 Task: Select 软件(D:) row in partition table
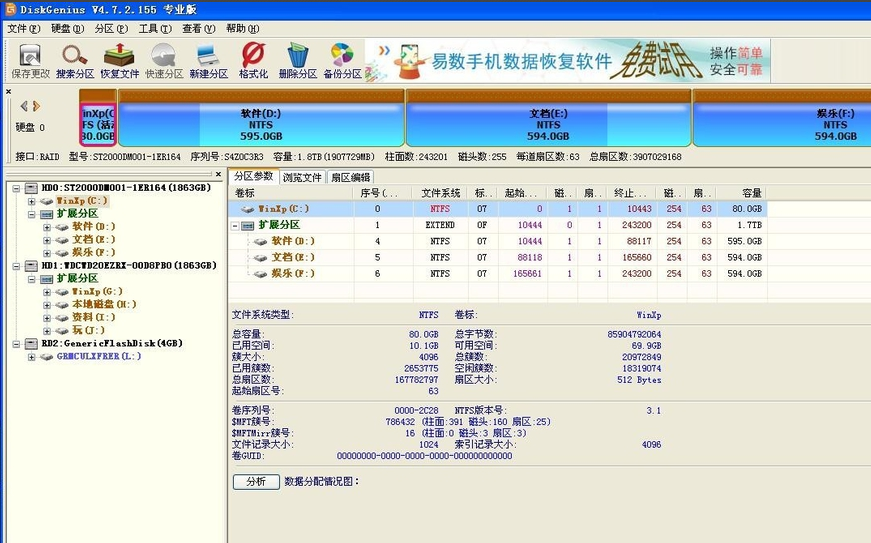[498, 242]
